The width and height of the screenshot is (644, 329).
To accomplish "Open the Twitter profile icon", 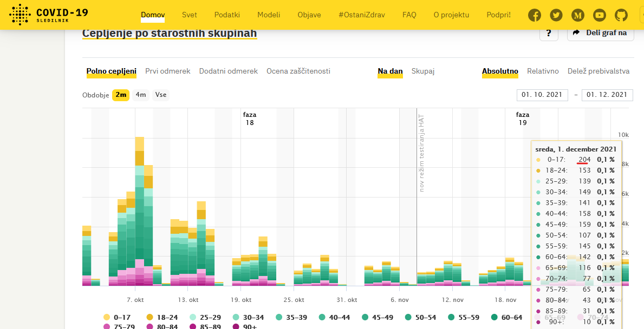I will 556,15.
